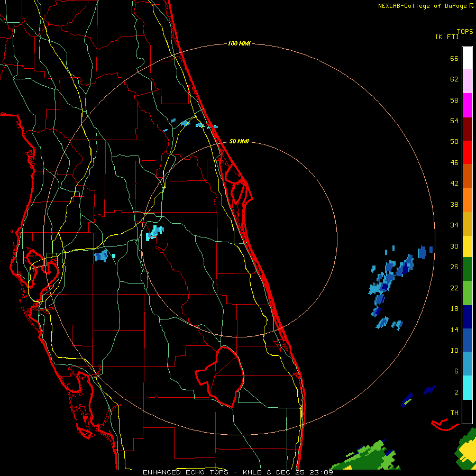Click the medium blue legend swatch near 10

pos(467,341)
